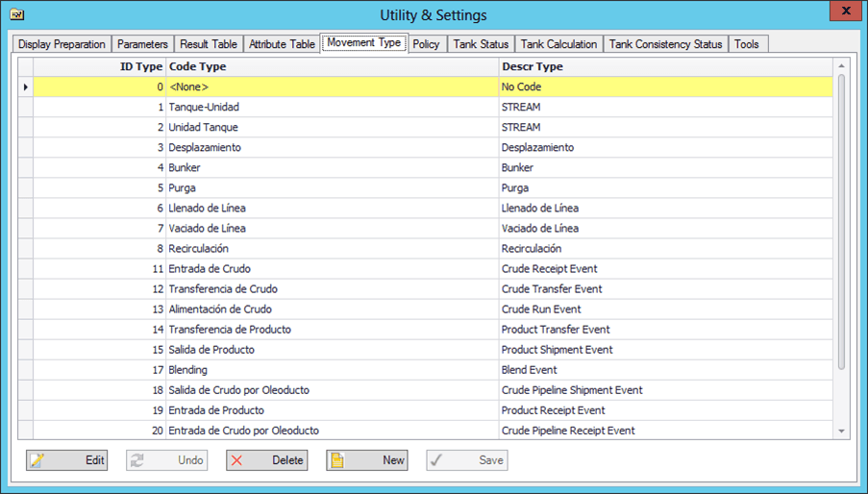The height and width of the screenshot is (494, 868).
Task: Open the Parameters tab
Action: 142,44
